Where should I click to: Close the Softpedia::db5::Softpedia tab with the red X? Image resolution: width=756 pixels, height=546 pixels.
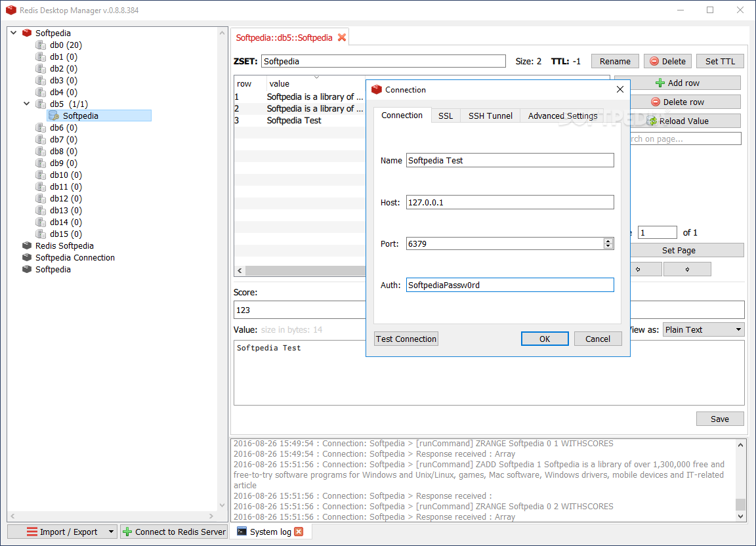point(342,37)
